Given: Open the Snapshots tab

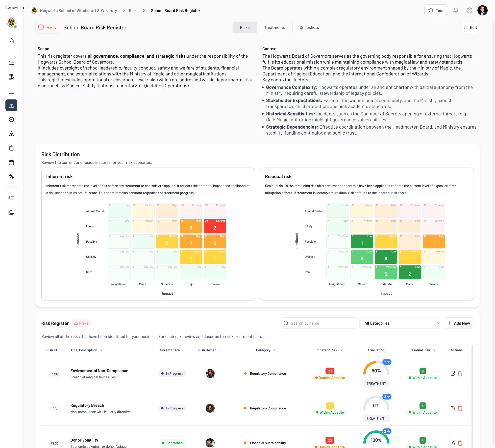Looking at the screenshot, I should 309,27.
